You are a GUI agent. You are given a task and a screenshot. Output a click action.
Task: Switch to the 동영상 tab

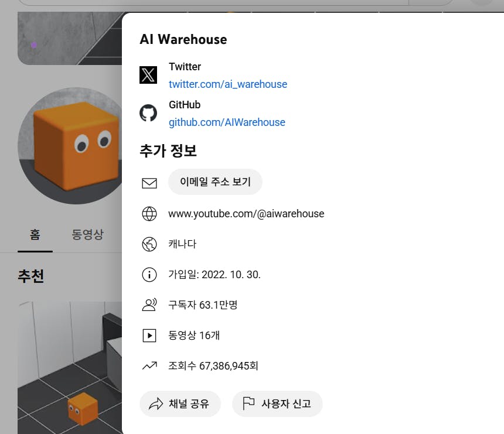coord(87,234)
